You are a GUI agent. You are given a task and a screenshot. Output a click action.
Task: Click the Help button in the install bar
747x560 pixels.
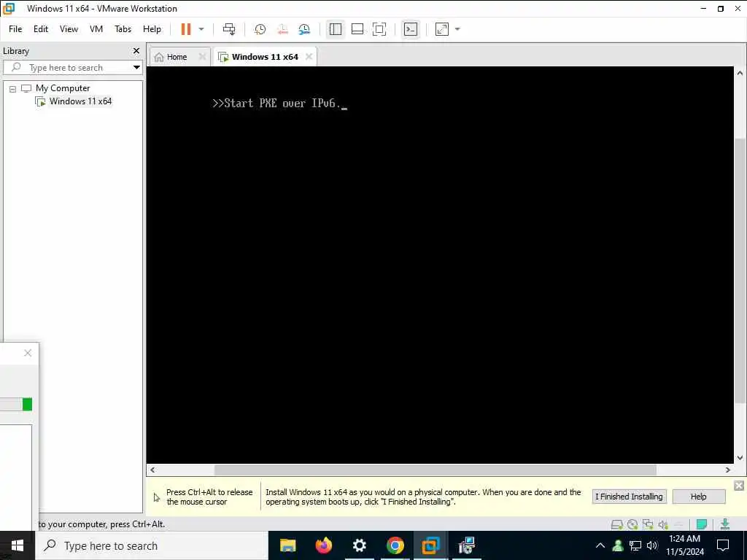(698, 497)
